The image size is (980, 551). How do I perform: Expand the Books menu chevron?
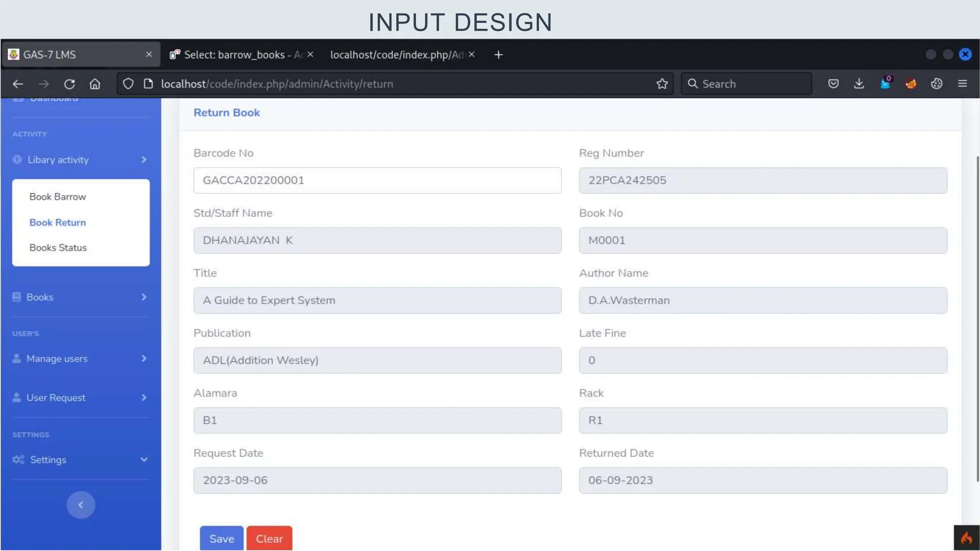pyautogui.click(x=144, y=297)
